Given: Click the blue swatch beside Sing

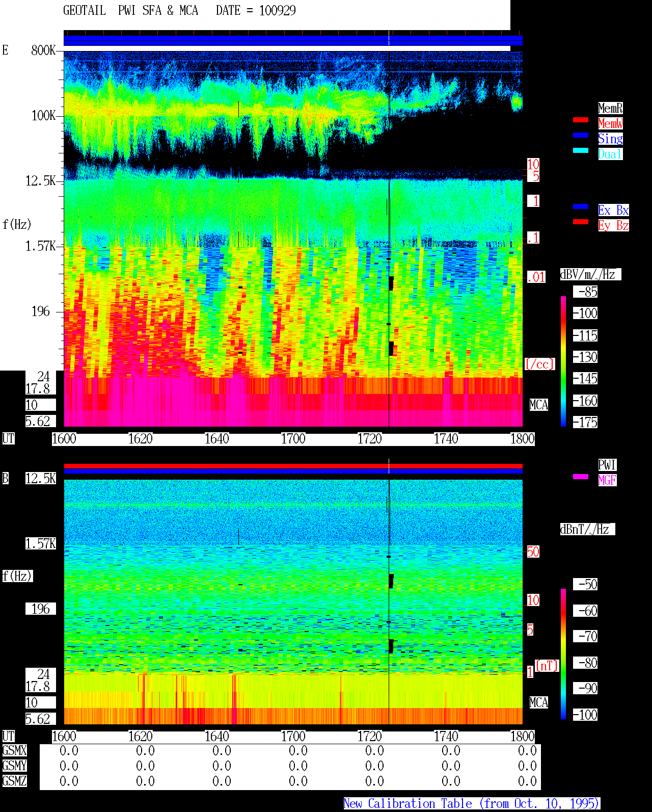Looking at the screenshot, I should (x=581, y=135).
